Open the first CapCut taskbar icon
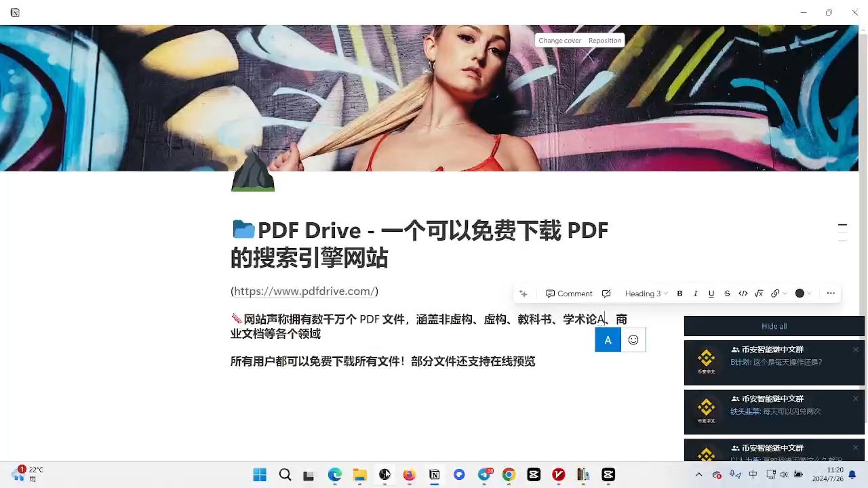 point(534,474)
